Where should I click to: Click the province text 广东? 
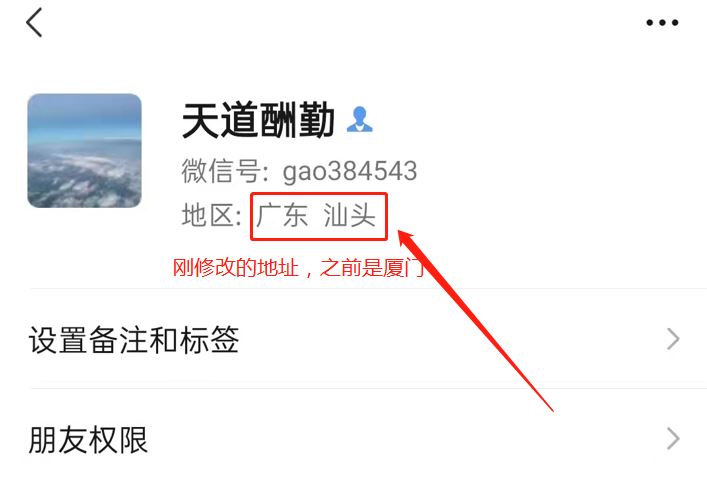coord(282,215)
